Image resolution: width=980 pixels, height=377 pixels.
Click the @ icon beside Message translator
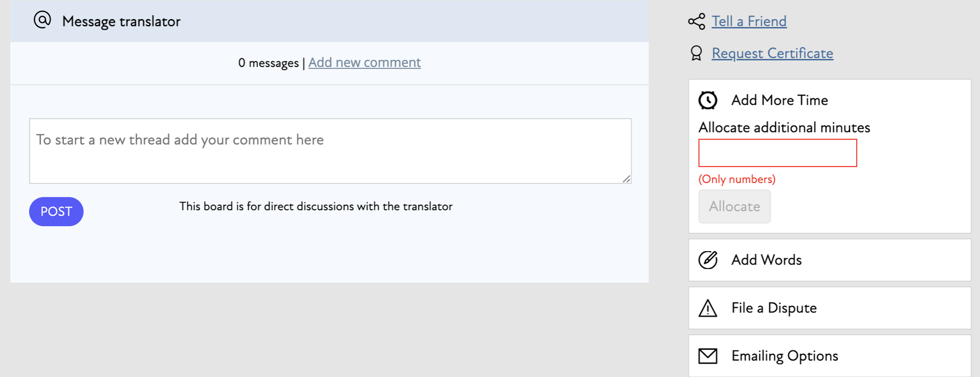[42, 20]
